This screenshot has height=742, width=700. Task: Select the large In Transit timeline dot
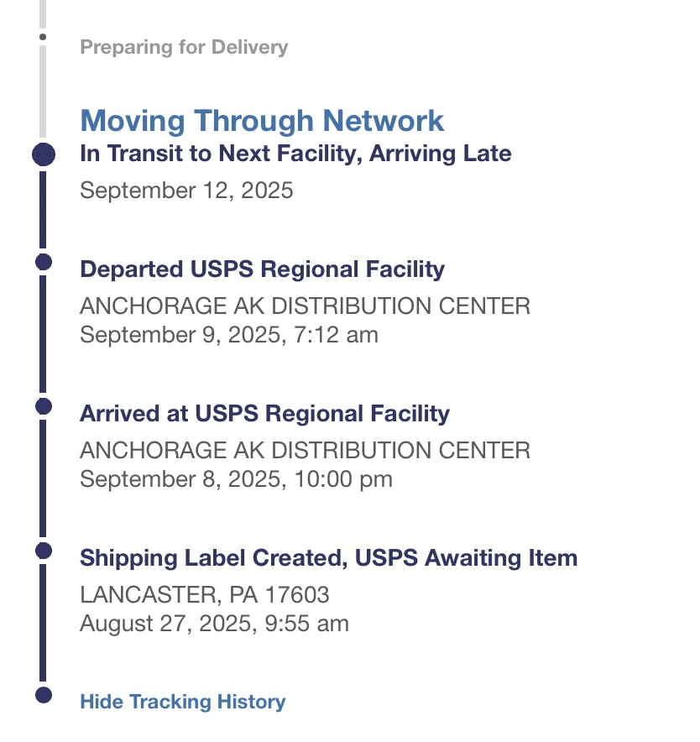point(44,154)
